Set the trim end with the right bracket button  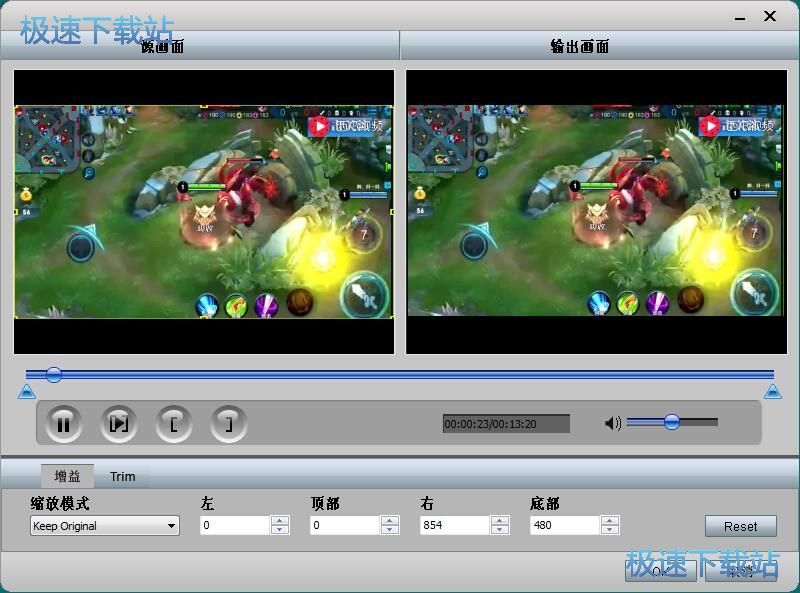(229, 424)
